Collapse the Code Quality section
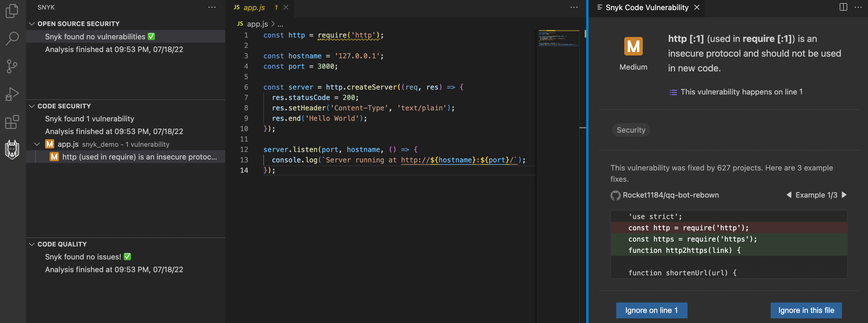Image resolution: width=868 pixels, height=323 pixels. coord(32,244)
